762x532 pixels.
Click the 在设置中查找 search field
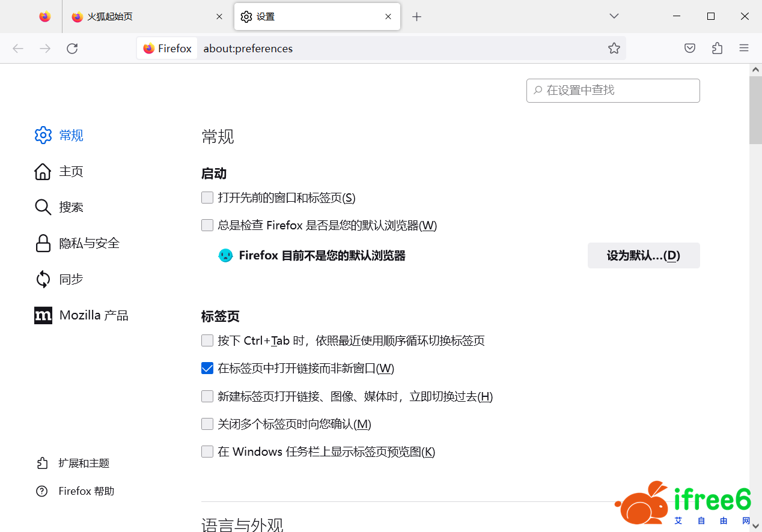[613, 90]
